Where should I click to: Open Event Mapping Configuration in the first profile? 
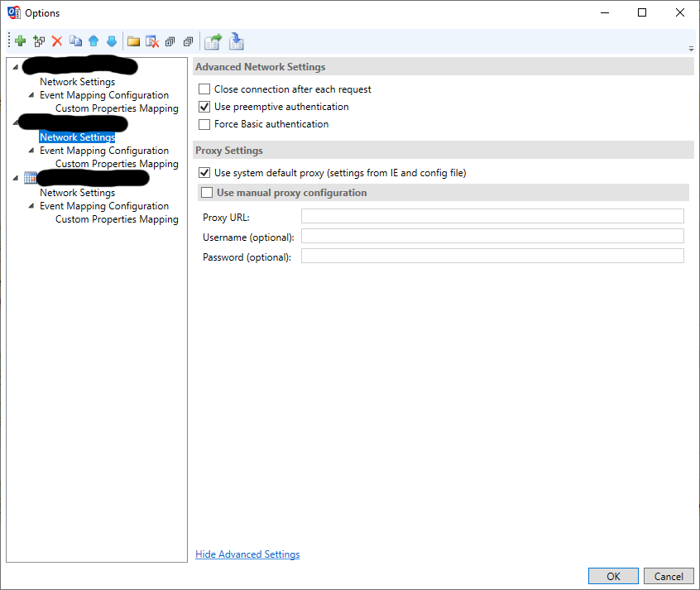tap(104, 95)
